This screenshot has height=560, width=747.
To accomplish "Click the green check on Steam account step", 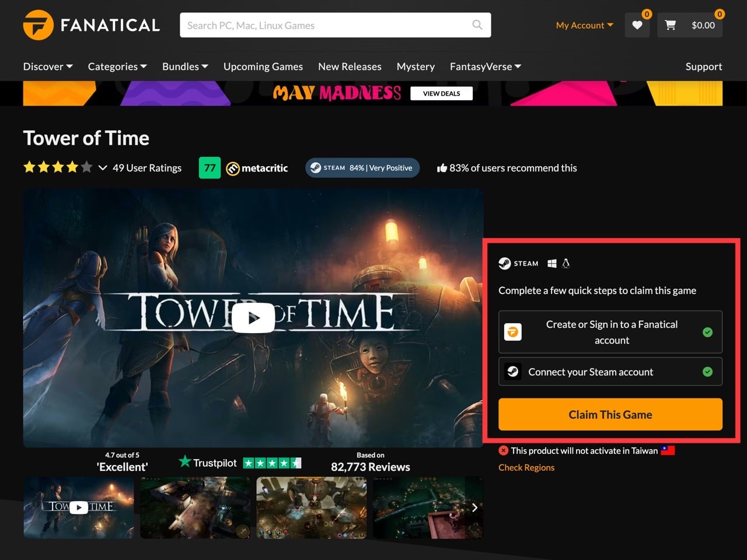I will (707, 372).
